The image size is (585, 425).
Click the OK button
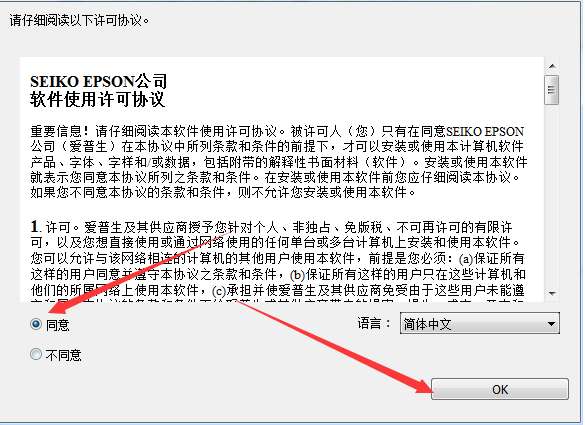[x=500, y=389]
